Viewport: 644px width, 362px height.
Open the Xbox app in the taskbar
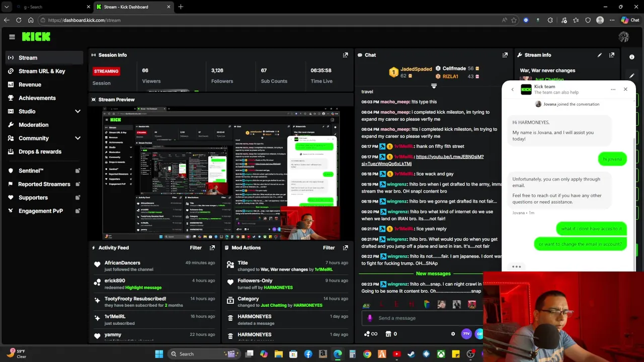[x=441, y=354]
